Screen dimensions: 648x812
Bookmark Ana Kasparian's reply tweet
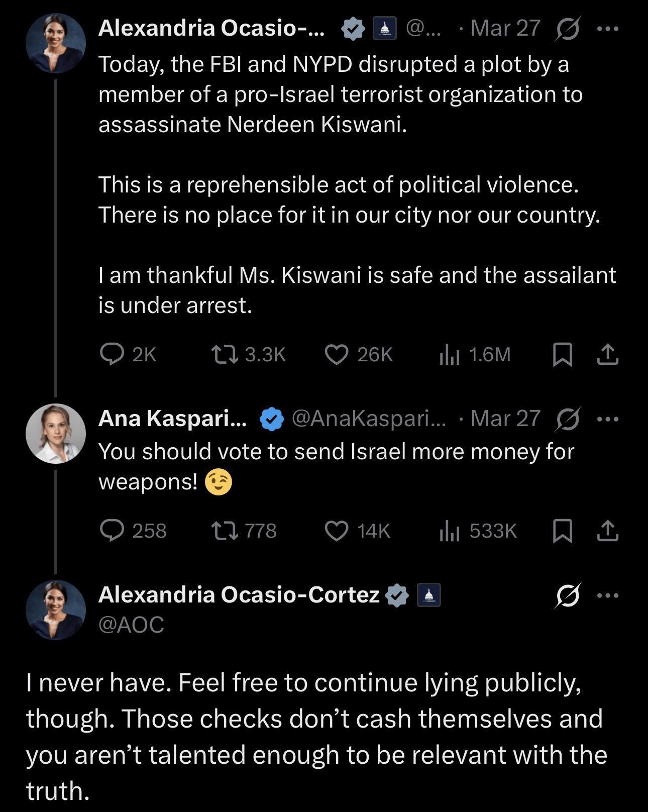click(562, 531)
